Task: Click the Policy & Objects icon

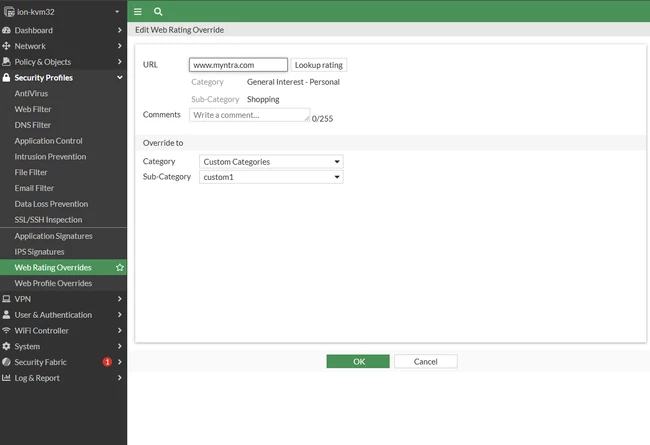Action: click(6, 62)
